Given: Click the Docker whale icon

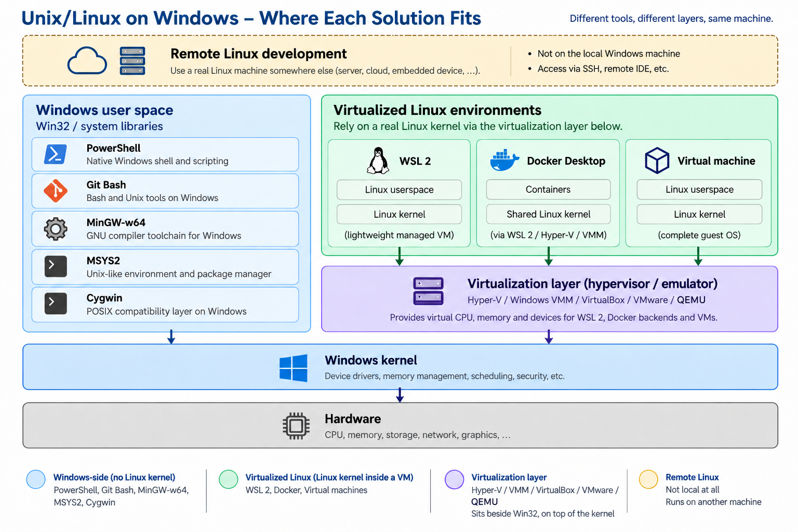Looking at the screenshot, I should click(504, 160).
